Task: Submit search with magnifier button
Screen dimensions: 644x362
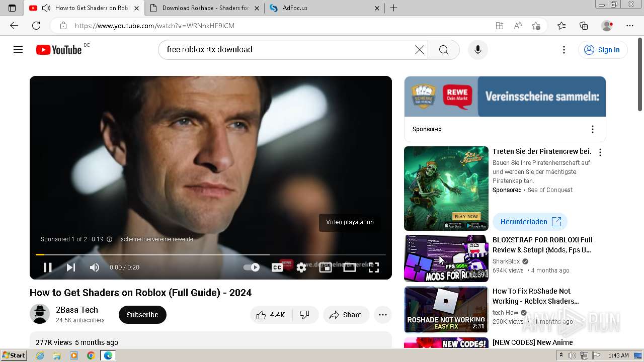Action: point(444,50)
